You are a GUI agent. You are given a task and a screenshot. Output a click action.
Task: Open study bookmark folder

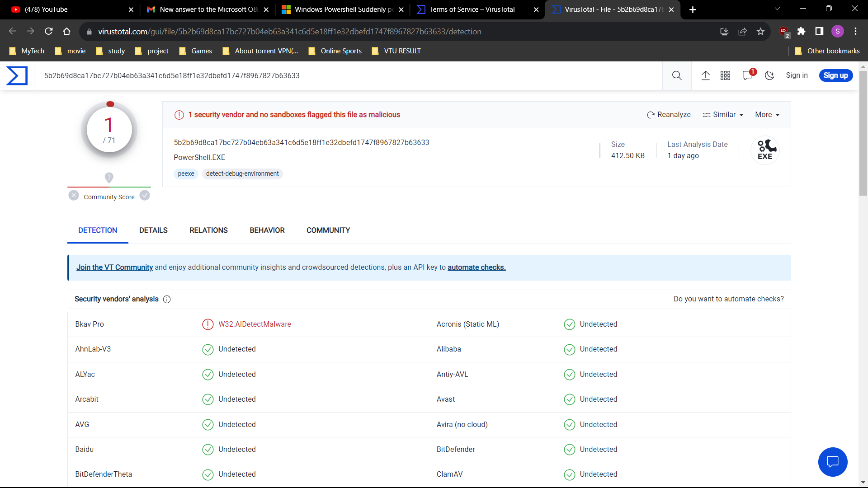click(x=110, y=51)
